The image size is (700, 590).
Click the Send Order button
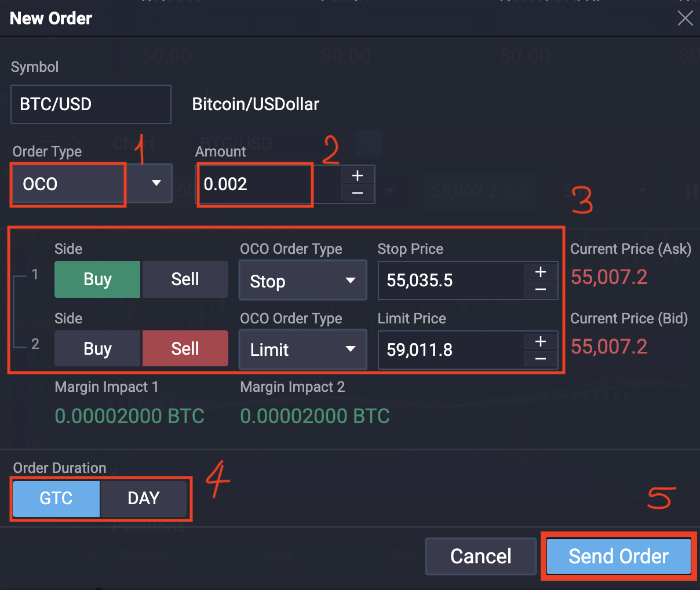[x=618, y=556]
